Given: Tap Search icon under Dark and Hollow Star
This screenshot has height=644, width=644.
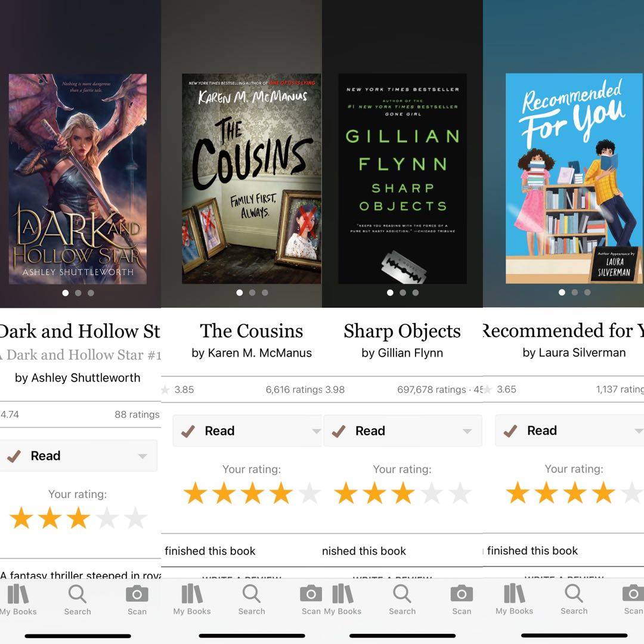Looking at the screenshot, I should point(77,595).
